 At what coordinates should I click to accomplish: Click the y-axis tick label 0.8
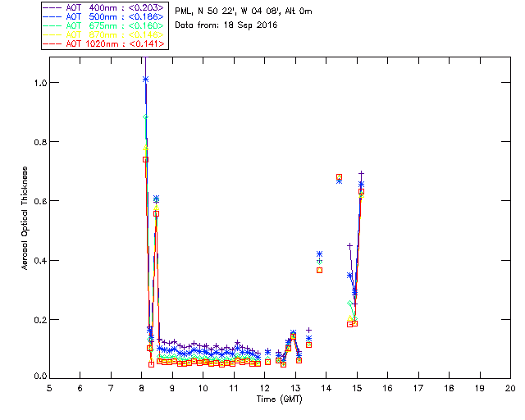[40, 142]
